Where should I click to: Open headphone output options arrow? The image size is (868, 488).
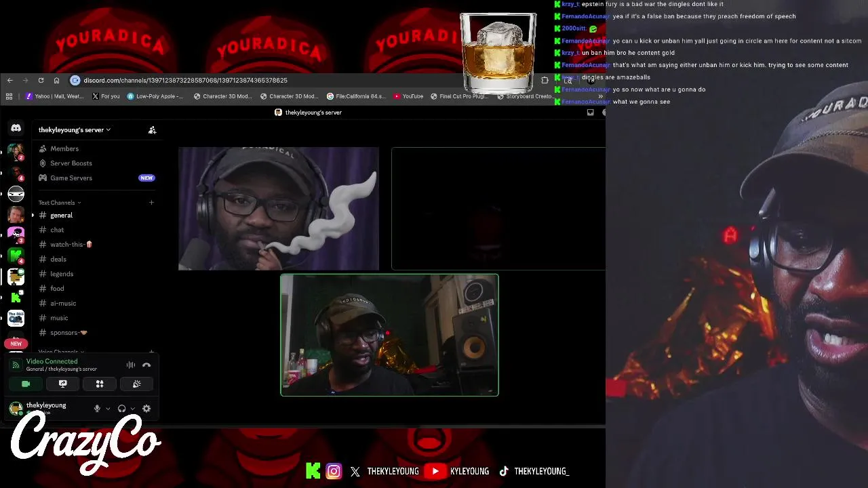tap(132, 409)
